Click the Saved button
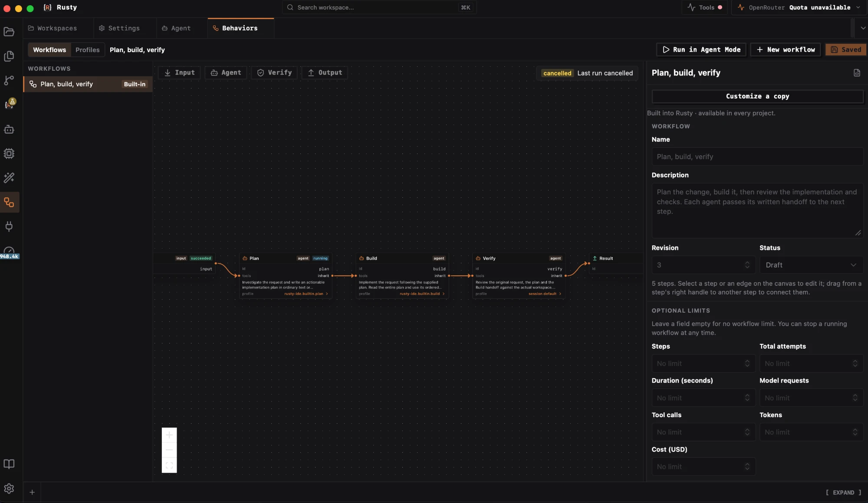The width and height of the screenshot is (868, 503). click(846, 50)
